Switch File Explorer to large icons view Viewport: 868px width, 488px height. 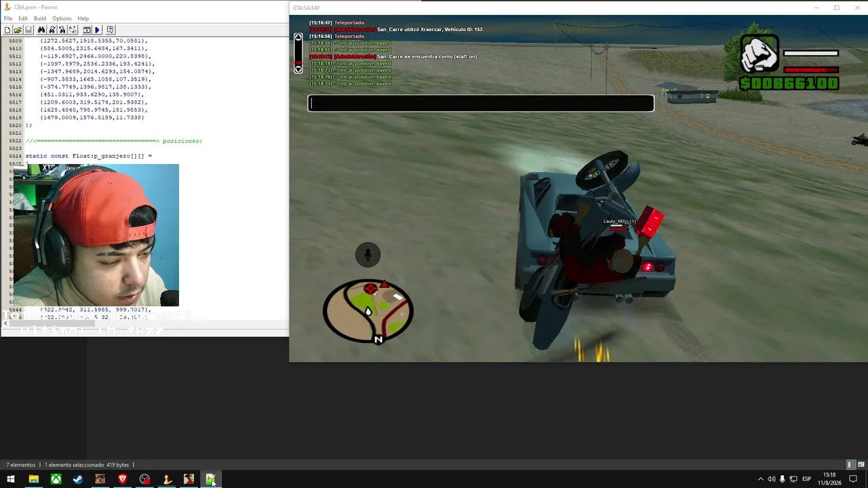[x=861, y=465]
